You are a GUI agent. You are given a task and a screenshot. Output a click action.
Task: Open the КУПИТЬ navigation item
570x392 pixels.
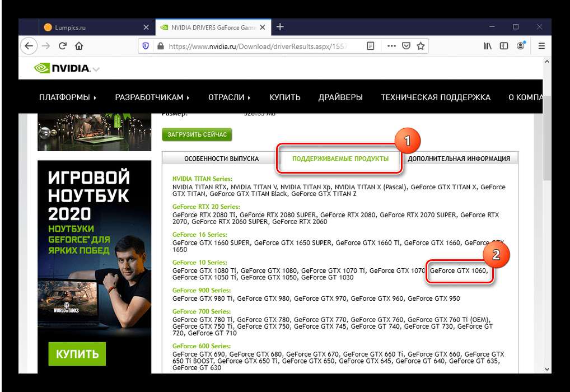point(284,97)
